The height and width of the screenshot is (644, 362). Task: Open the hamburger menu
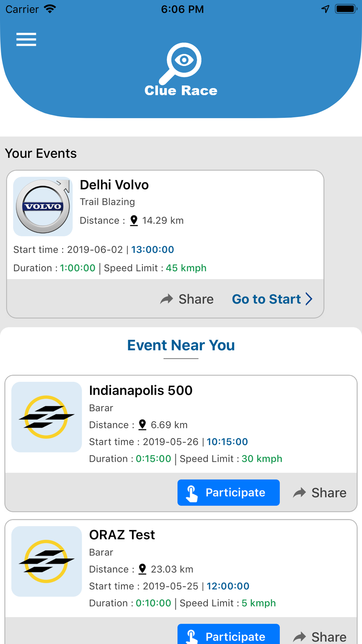26,39
